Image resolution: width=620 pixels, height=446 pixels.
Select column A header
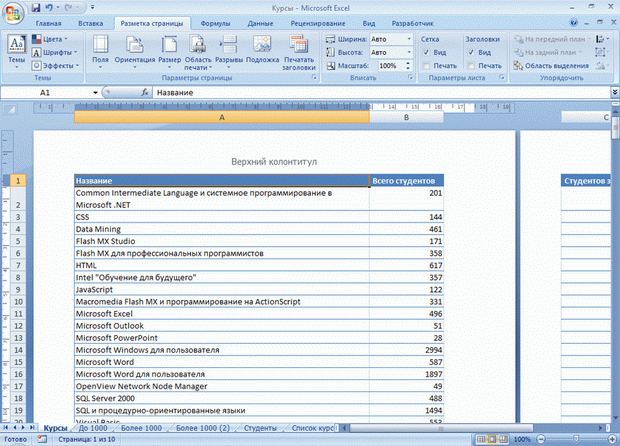coord(222,117)
